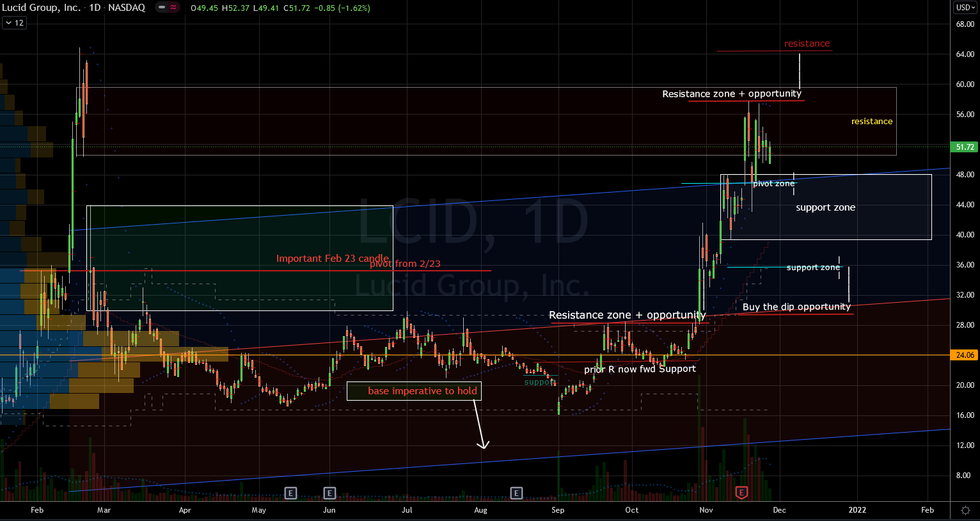The image size is (980, 521).
Task: Click the 40.00 price axis label
Action: [x=965, y=235]
